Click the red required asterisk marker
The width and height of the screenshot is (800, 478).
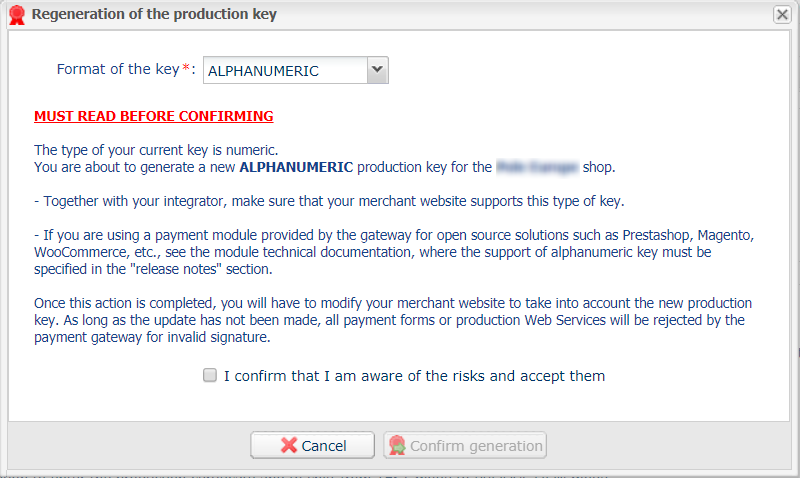pos(186,67)
